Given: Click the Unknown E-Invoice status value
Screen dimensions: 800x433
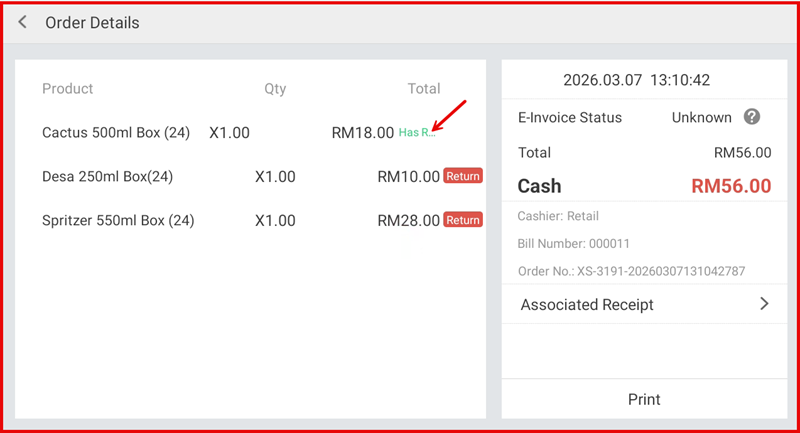Looking at the screenshot, I should 701,117.
